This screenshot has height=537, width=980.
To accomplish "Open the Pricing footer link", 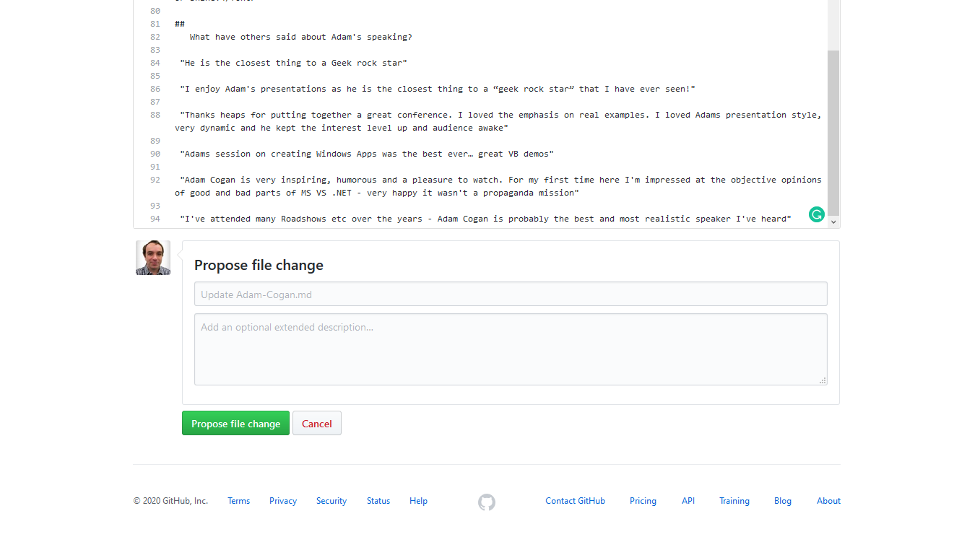I will [x=643, y=501].
